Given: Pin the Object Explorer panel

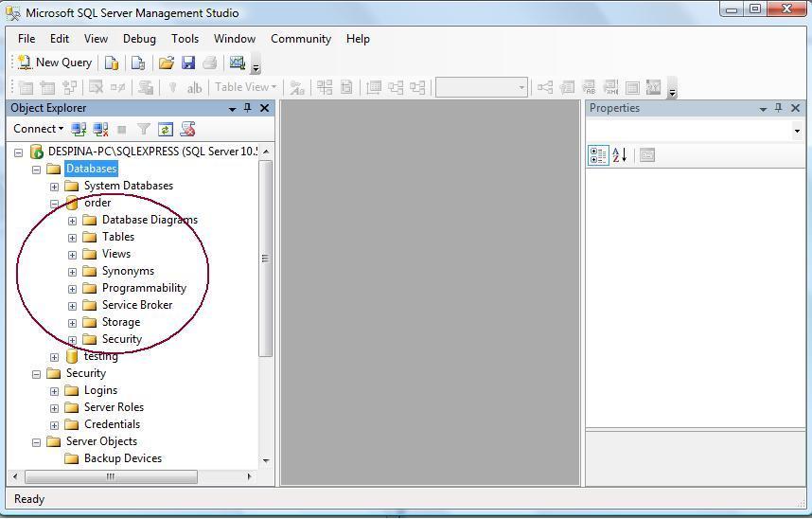Looking at the screenshot, I should click(248, 108).
